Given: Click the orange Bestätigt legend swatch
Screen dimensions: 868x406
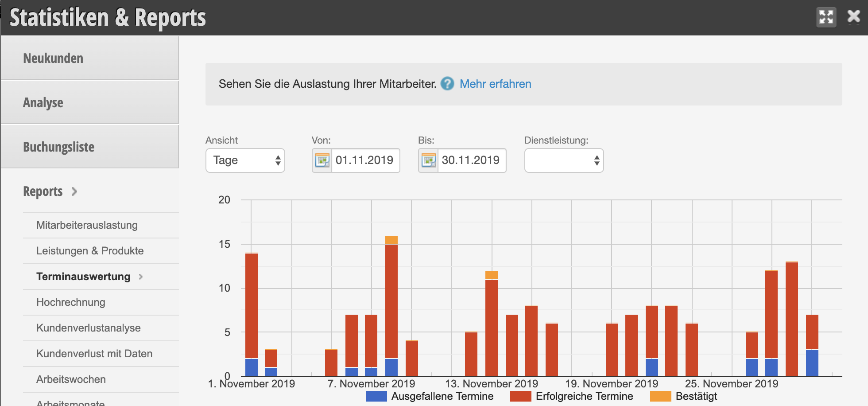Looking at the screenshot, I should click(660, 396).
